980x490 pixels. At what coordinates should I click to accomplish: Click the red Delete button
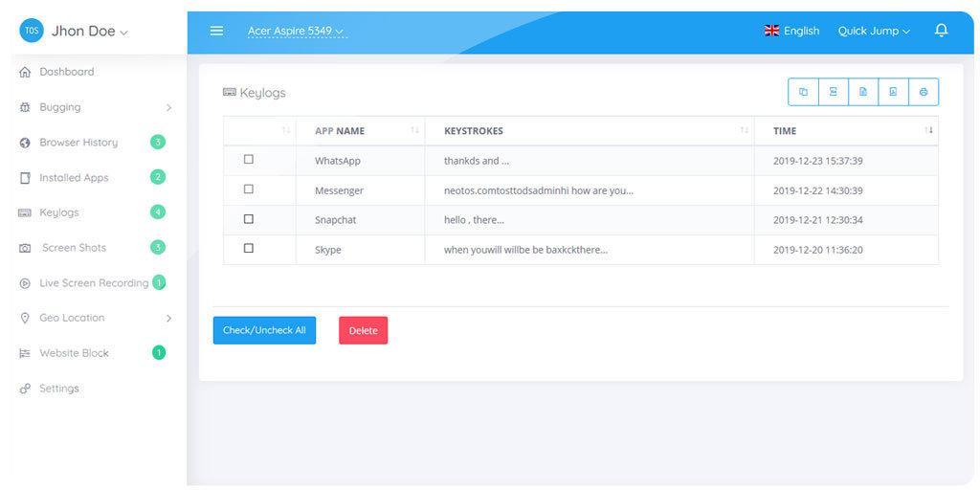[x=363, y=330]
